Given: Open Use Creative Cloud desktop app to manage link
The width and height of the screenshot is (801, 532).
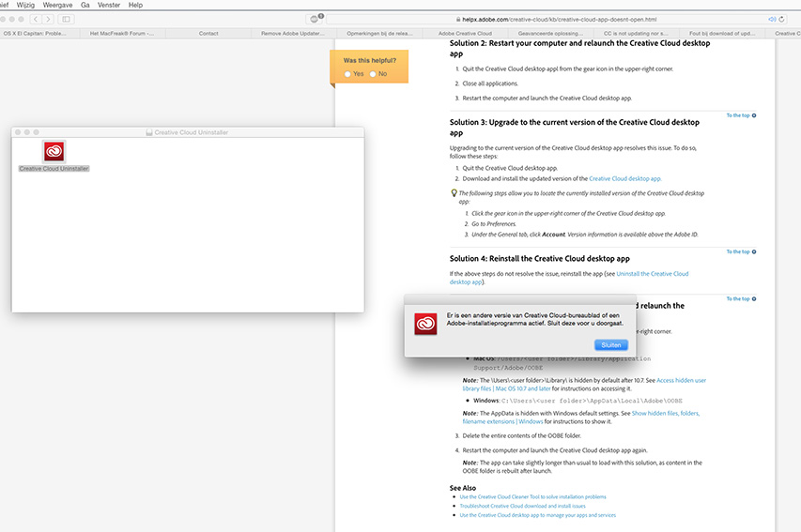Looking at the screenshot, I should [537, 515].
